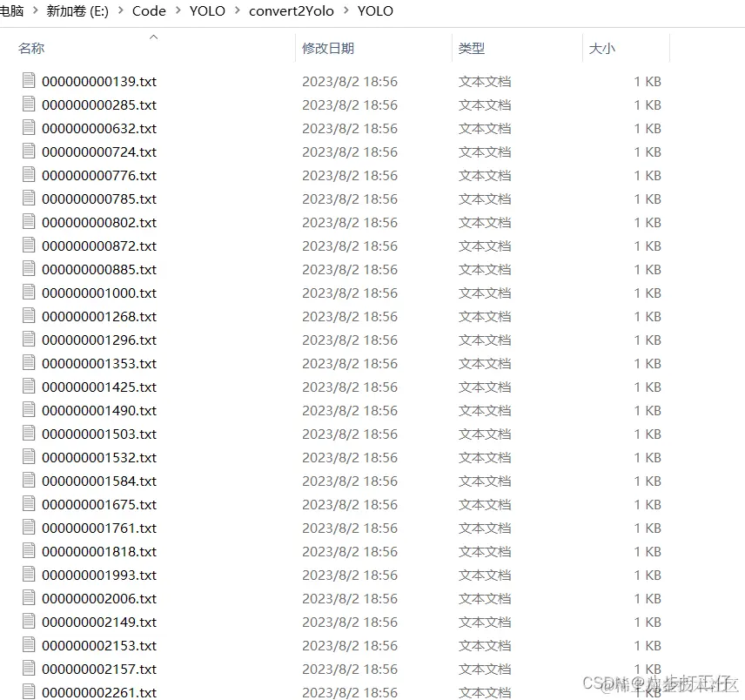Click the icon of 000000000802.txt

29,221
